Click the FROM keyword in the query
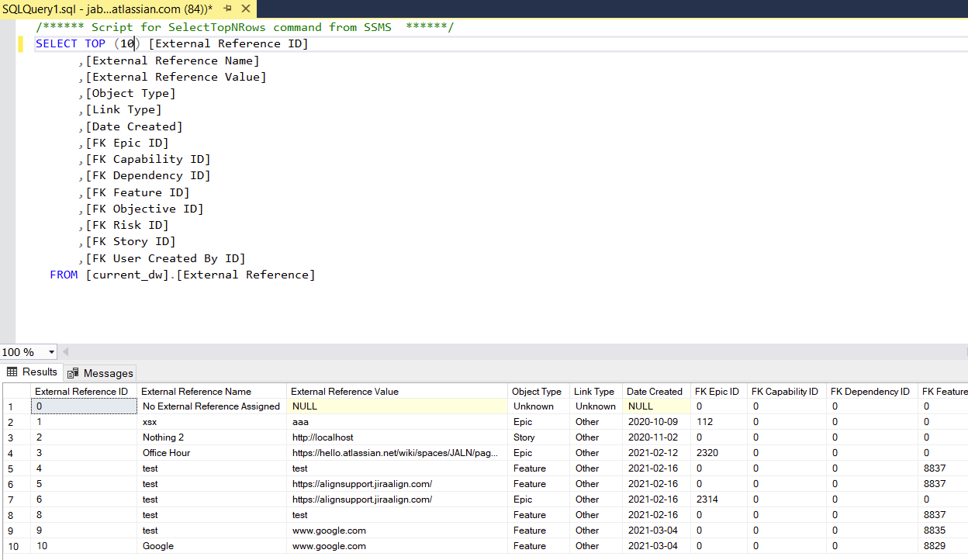The width and height of the screenshot is (968, 560). point(64,275)
